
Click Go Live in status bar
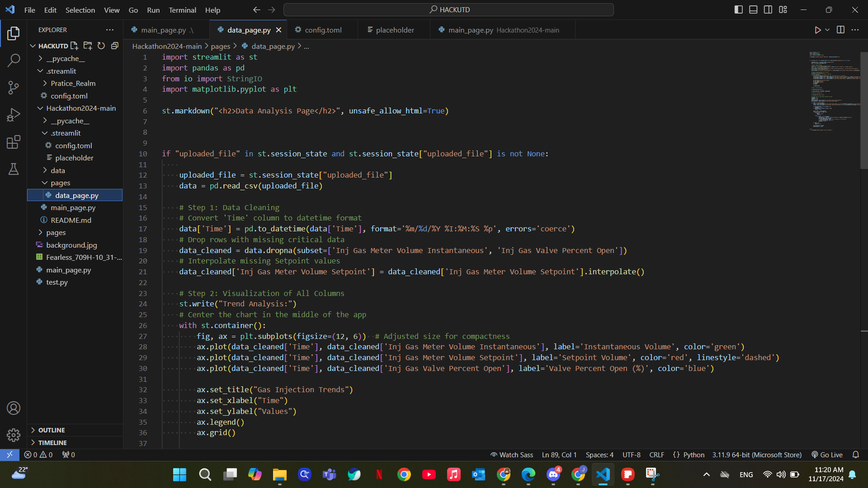tap(827, 455)
